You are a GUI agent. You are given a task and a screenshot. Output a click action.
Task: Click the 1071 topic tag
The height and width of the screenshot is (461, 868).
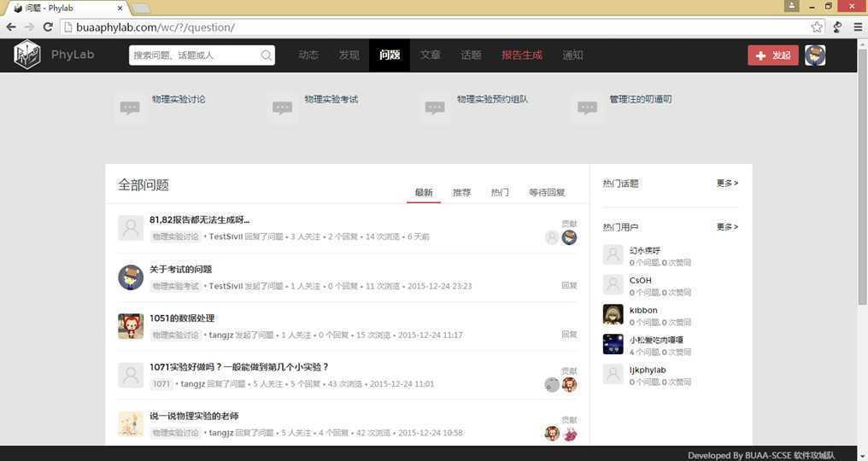pos(161,384)
